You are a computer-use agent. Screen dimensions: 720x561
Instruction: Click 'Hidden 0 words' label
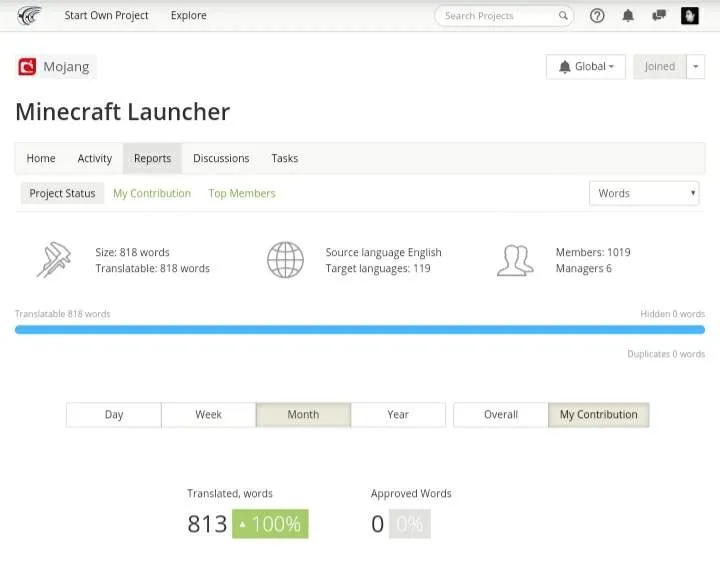pos(673,314)
